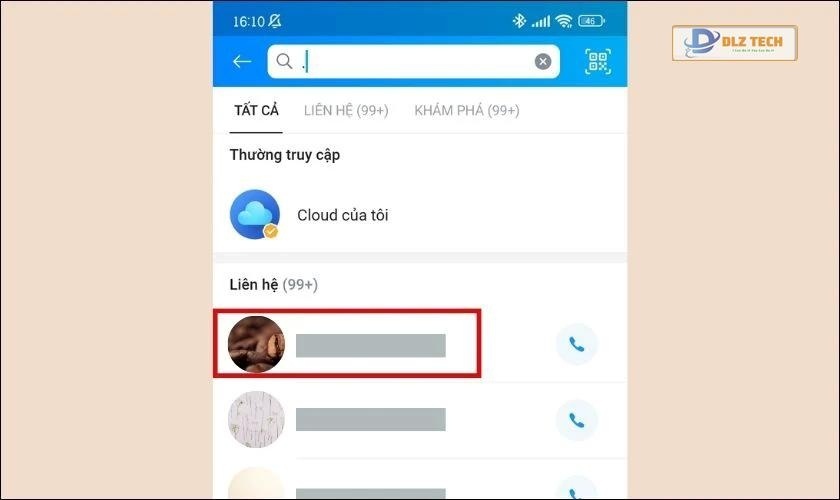
Task: Select the second contact's blurred name
Action: point(371,420)
